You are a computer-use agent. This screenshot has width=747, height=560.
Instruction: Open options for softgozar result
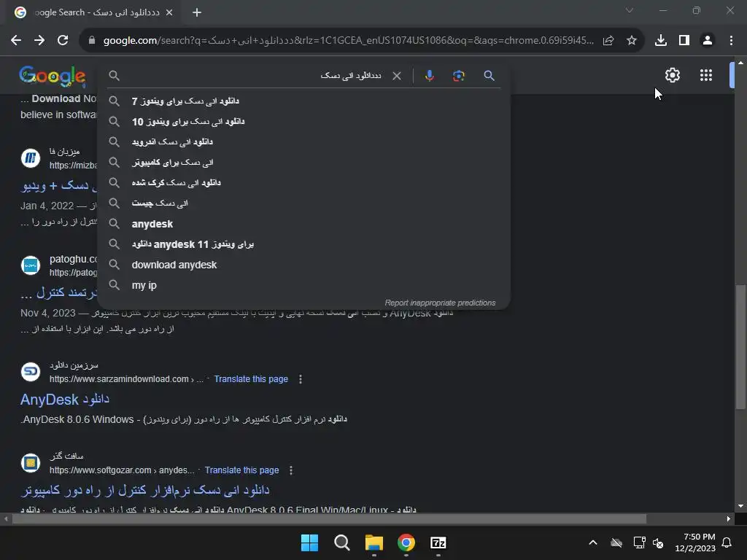click(x=290, y=470)
